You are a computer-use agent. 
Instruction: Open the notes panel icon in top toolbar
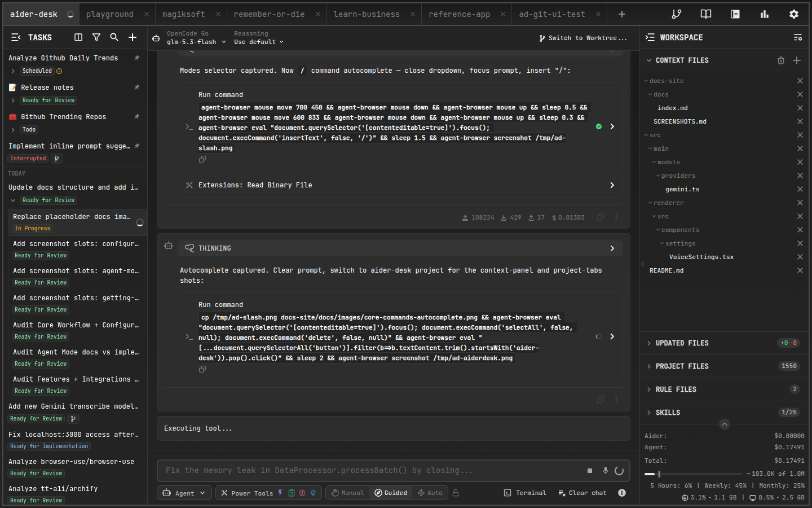[x=735, y=14]
